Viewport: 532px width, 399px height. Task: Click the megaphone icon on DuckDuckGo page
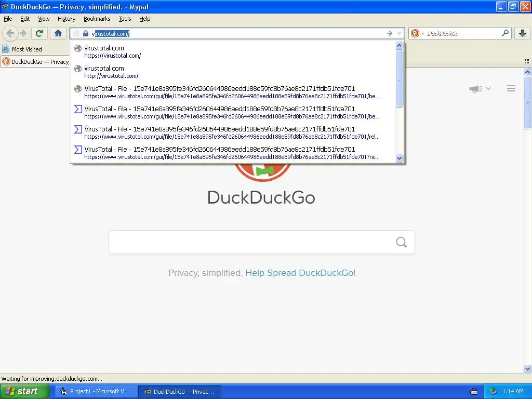[476, 89]
